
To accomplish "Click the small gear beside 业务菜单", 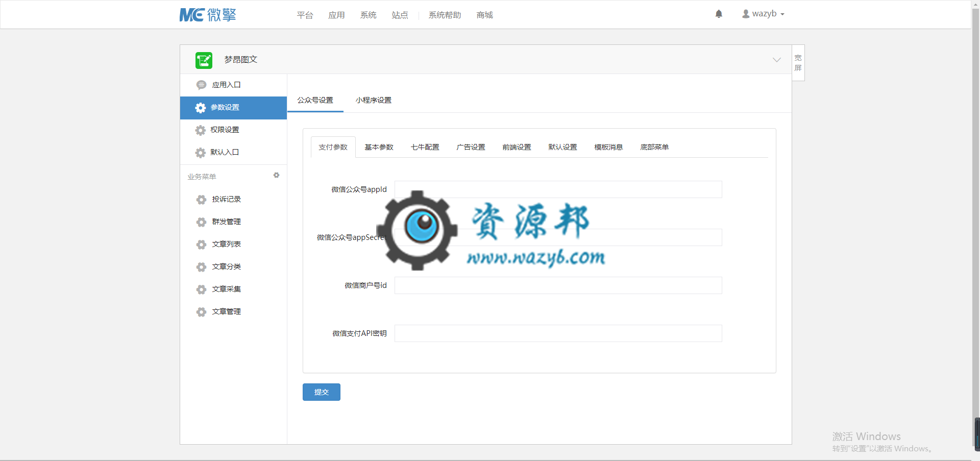I will click(276, 175).
